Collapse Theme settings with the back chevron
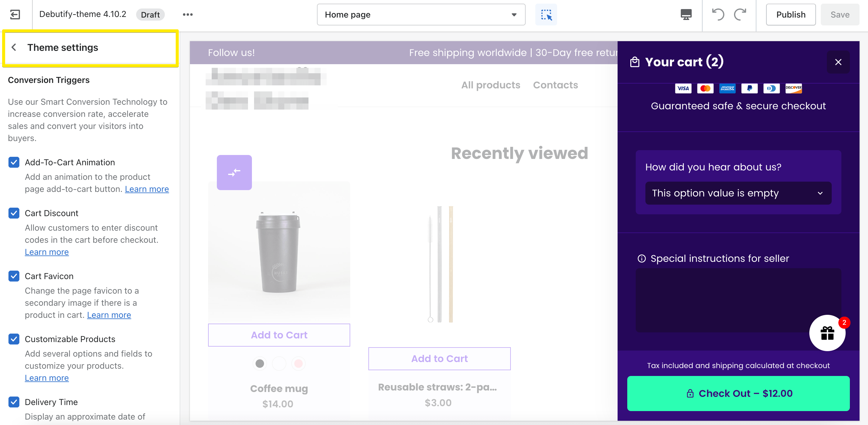The width and height of the screenshot is (868, 425). coord(14,47)
